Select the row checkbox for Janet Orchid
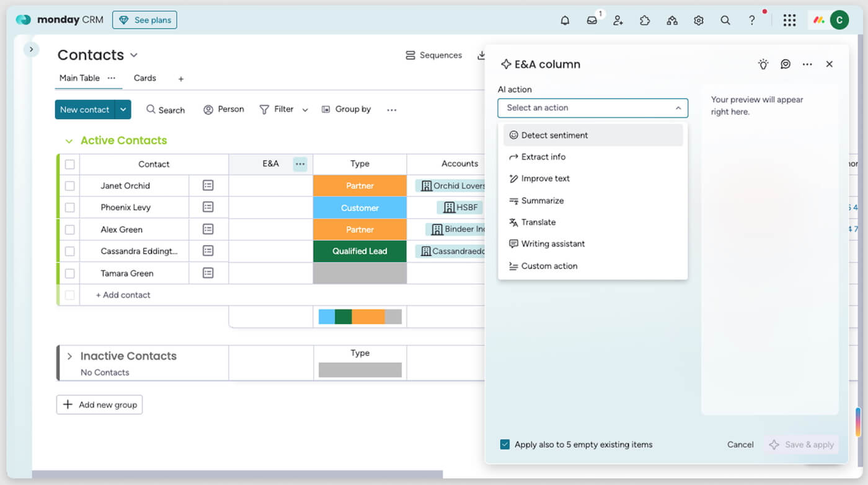Viewport: 868px width, 485px height. [x=69, y=185]
